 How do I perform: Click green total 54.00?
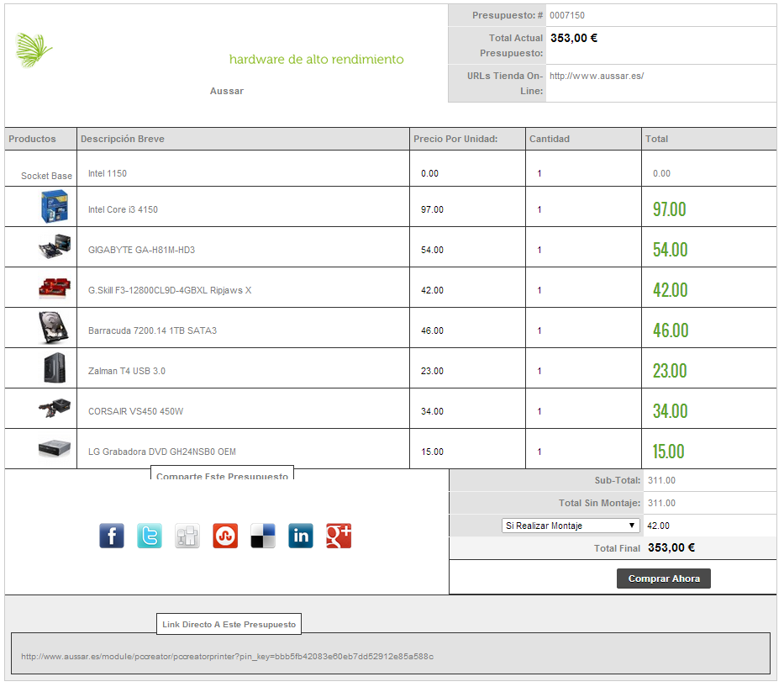click(x=670, y=250)
